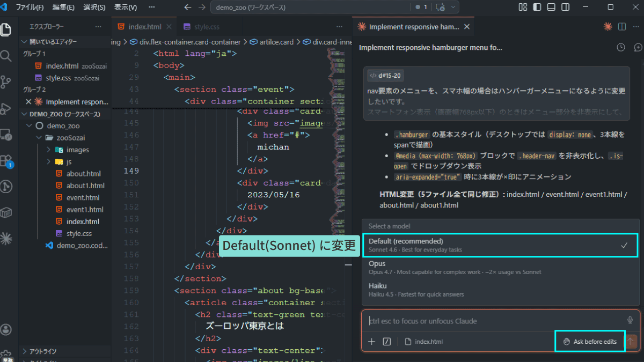Click the slash command icon in chat input
This screenshot has height=362, width=644.
tap(387, 342)
